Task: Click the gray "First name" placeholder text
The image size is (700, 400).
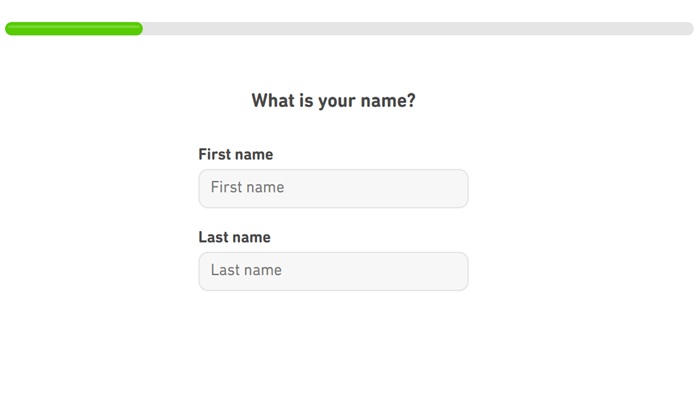Action: point(247,188)
